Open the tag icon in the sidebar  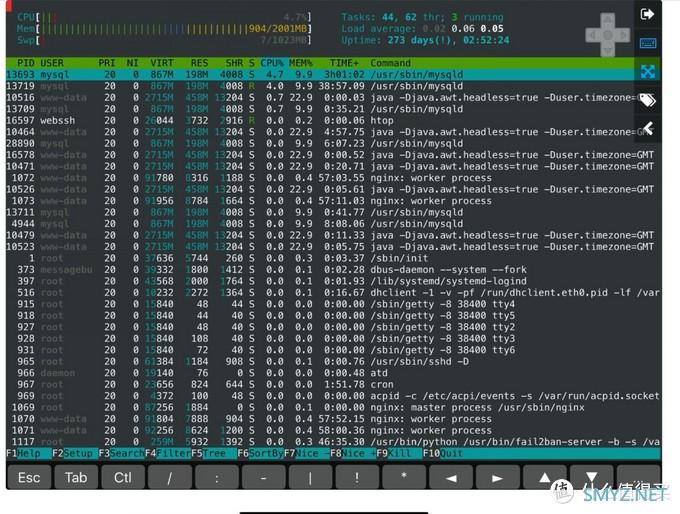click(648, 100)
